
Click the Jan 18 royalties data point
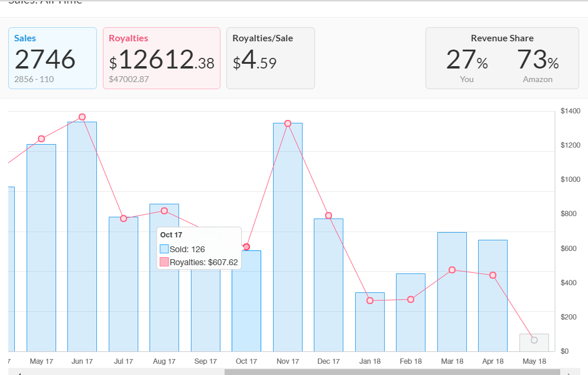click(370, 301)
